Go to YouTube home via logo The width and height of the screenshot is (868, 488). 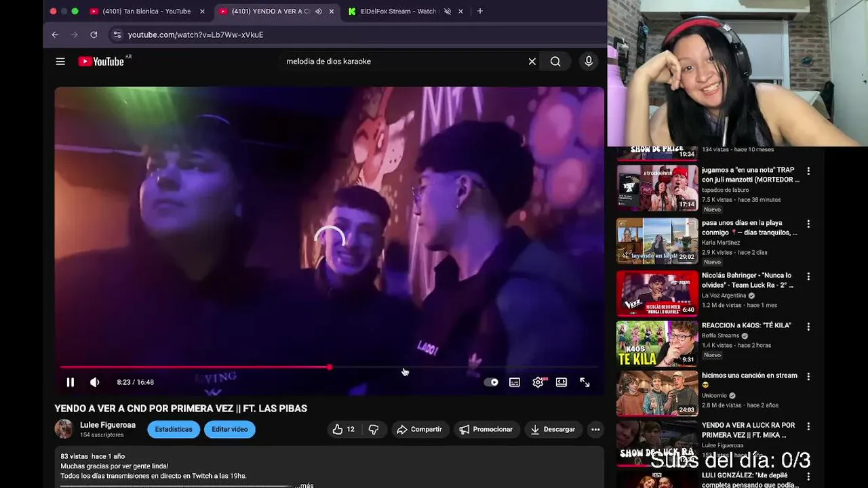[101, 62]
